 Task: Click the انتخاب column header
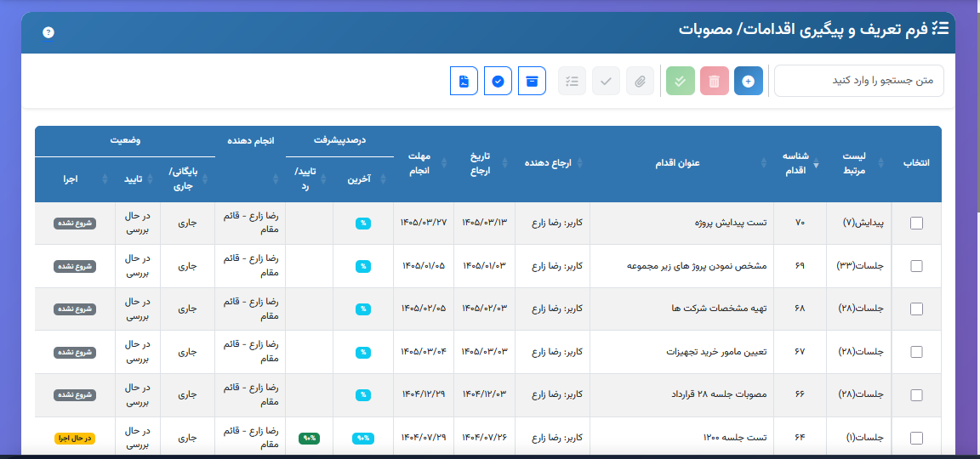point(916,163)
